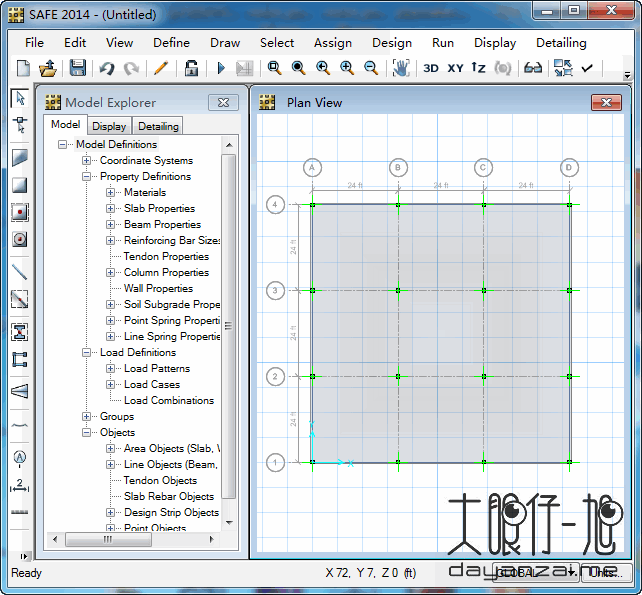Expand the Column Properties node

pyautogui.click(x=110, y=272)
